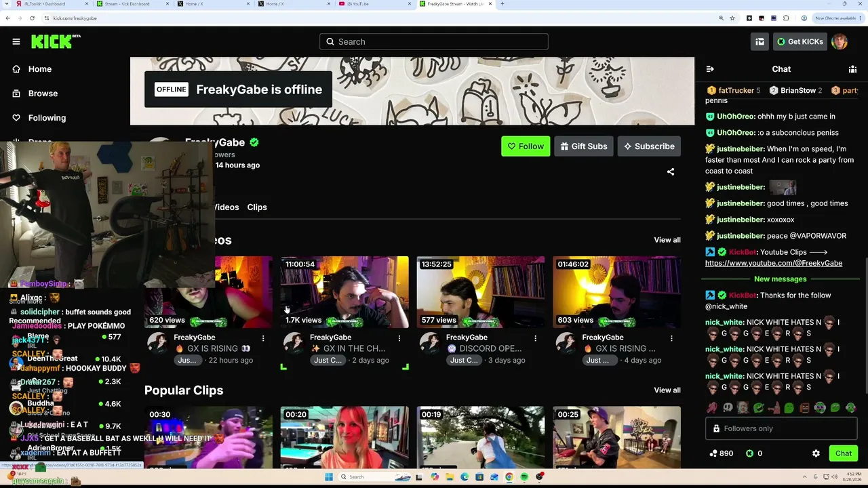Viewport: 868px width, 488px height.
Task: Open Browse in the sidebar
Action: (43, 94)
